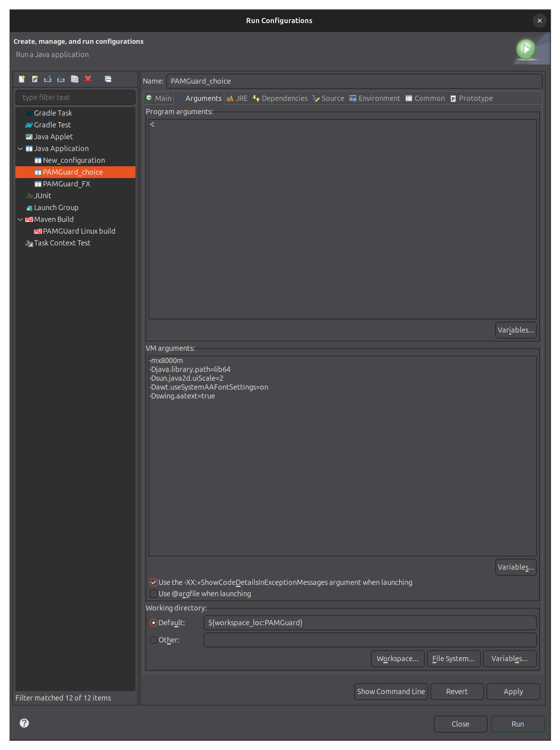The image size is (560, 750).
Task: Collapse Maven Build tree node
Action: coord(20,219)
